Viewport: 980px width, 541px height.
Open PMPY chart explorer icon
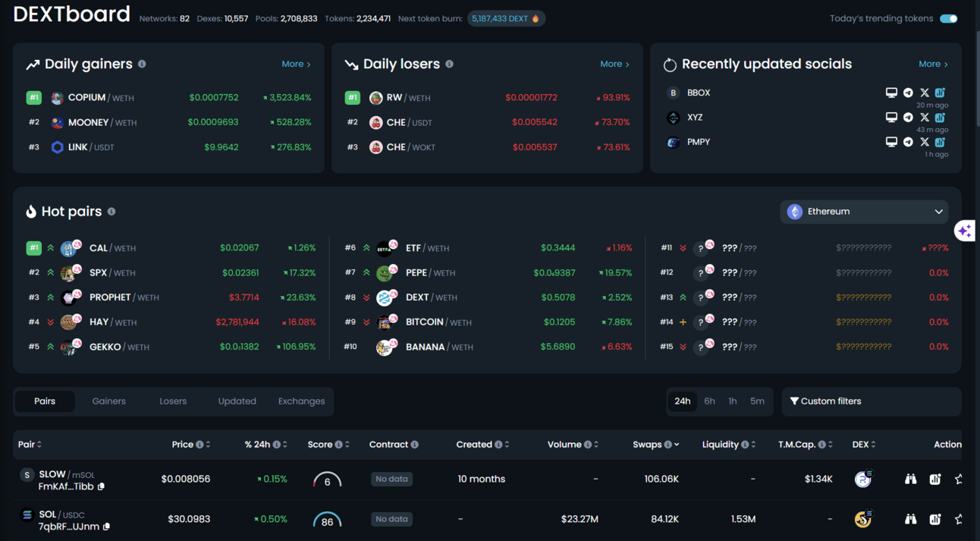pyautogui.click(x=940, y=142)
